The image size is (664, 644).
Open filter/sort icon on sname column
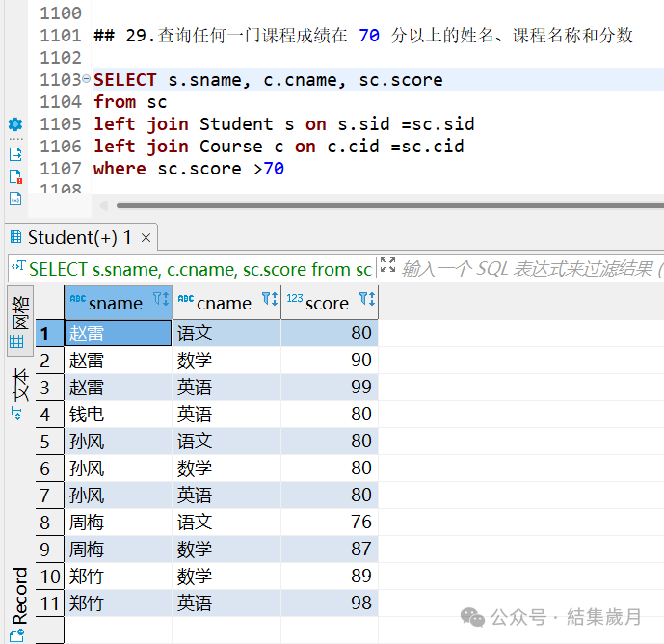click(161, 299)
